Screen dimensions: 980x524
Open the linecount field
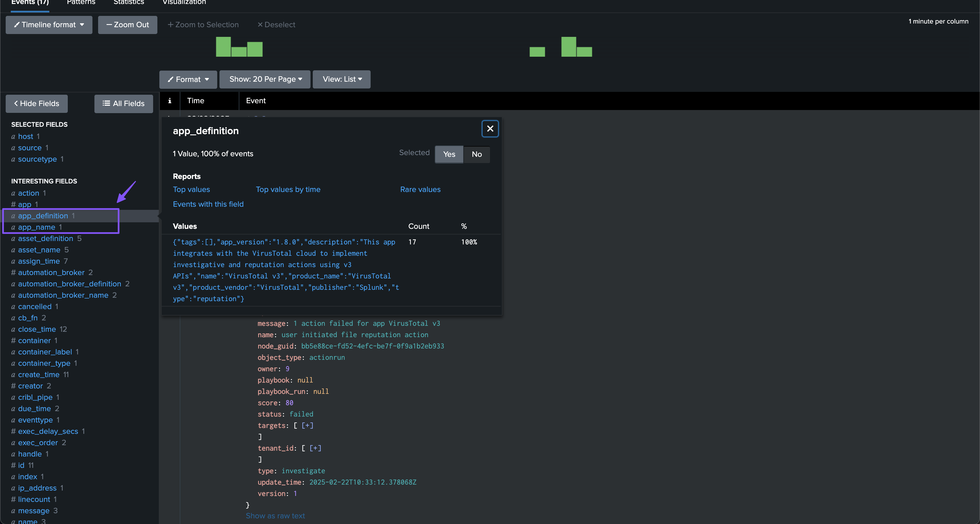[x=34, y=499]
